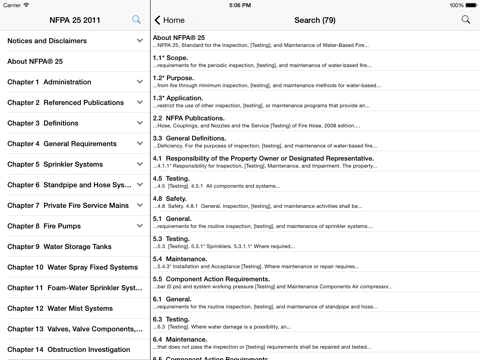Image resolution: width=480 pixels, height=360 pixels.
Task: Open Chapter 11 Foam-Water Sprinkler Systems
Action: click(75, 288)
